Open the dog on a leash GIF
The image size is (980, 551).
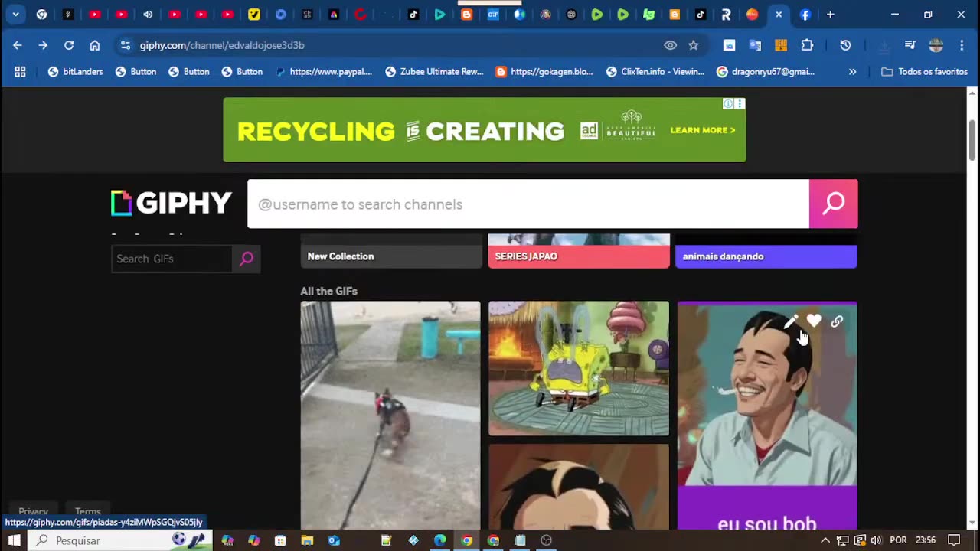pos(390,414)
